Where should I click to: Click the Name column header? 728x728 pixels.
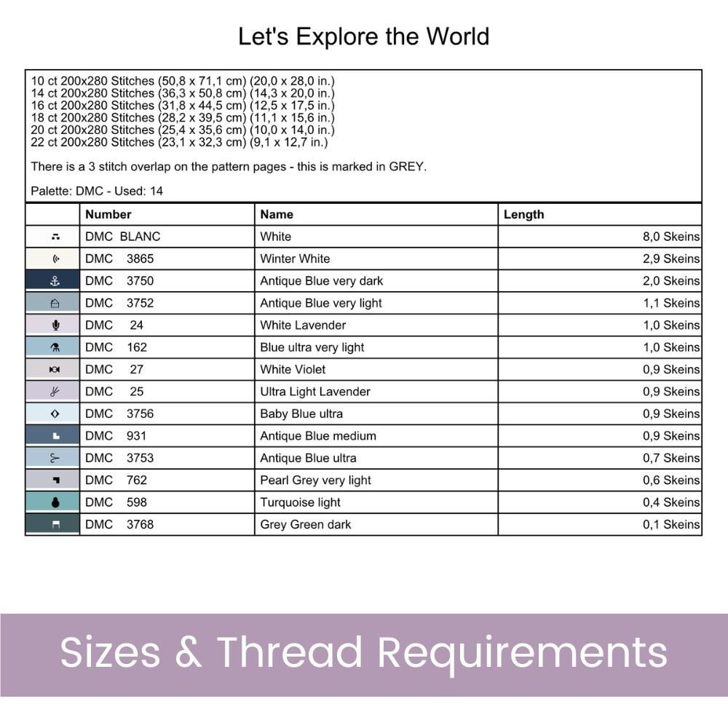277,215
